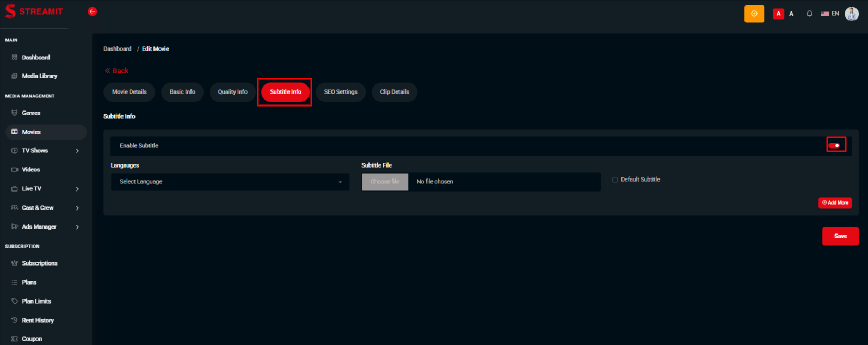The height and width of the screenshot is (345, 868).
Task: Go to Media Library in sidebar
Action: pos(39,76)
